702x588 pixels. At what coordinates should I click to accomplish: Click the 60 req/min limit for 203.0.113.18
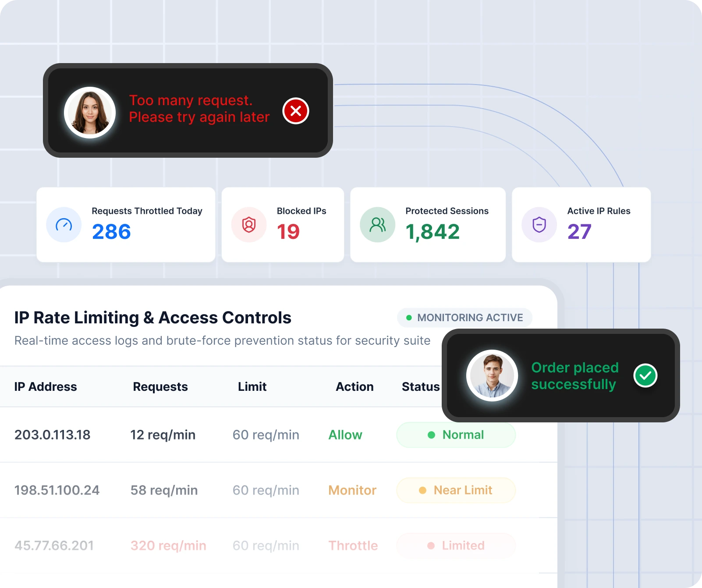point(266,435)
